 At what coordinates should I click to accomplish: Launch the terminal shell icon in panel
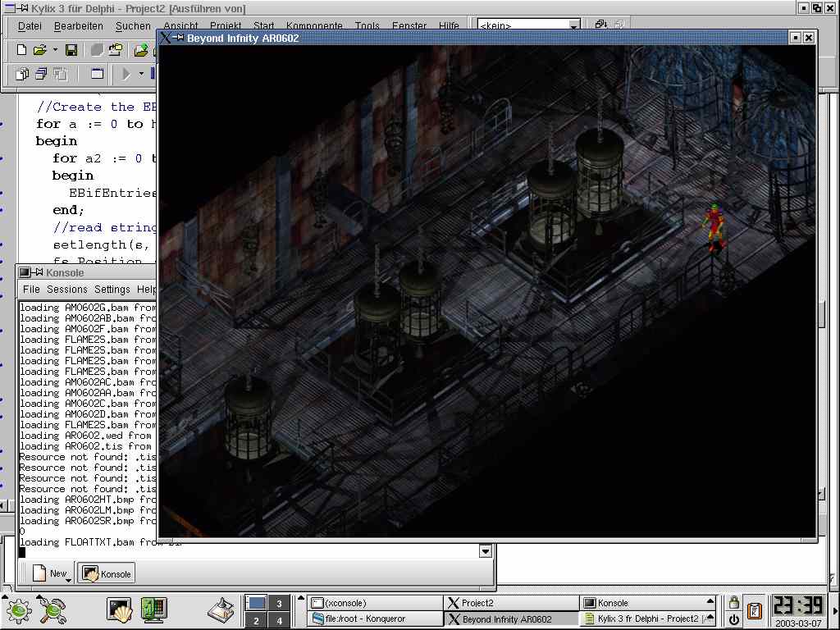(x=120, y=610)
